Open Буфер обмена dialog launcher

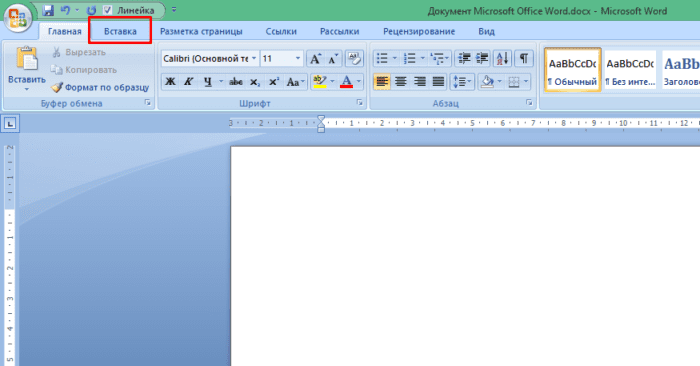coord(147,103)
